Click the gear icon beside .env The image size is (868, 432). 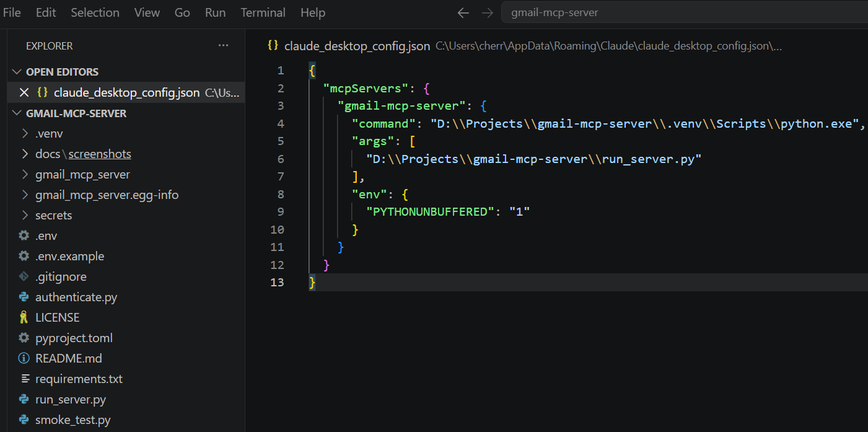point(24,236)
